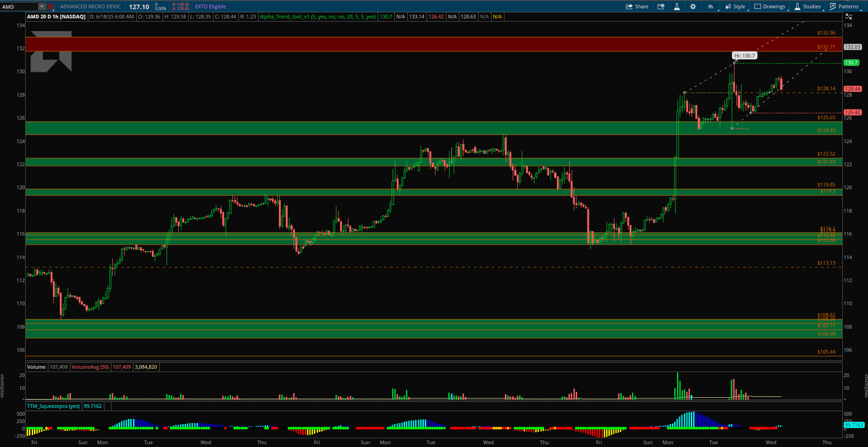Click the $125.65 level label
Image resolution: width=868 pixels, height=447 pixels.
(x=826, y=117)
